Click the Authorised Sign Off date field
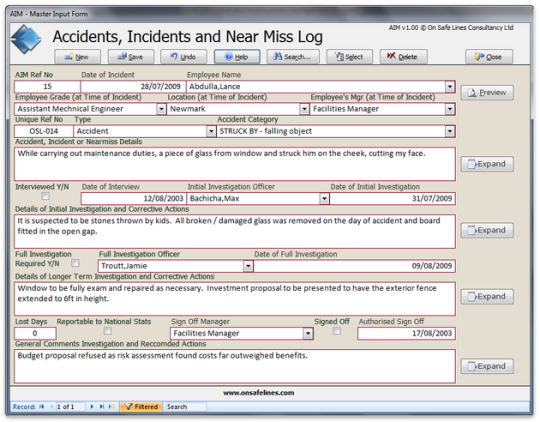Image resolution: width=540 pixels, height=422 pixels. coord(406,333)
